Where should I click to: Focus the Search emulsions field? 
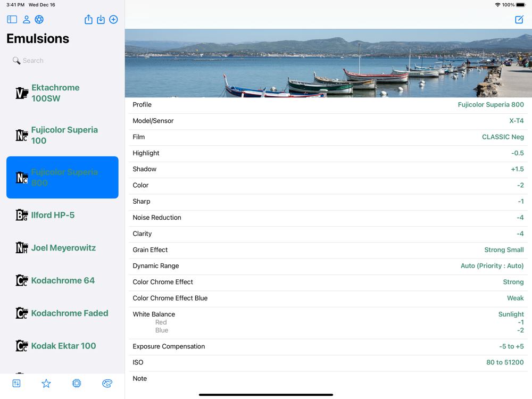62,61
